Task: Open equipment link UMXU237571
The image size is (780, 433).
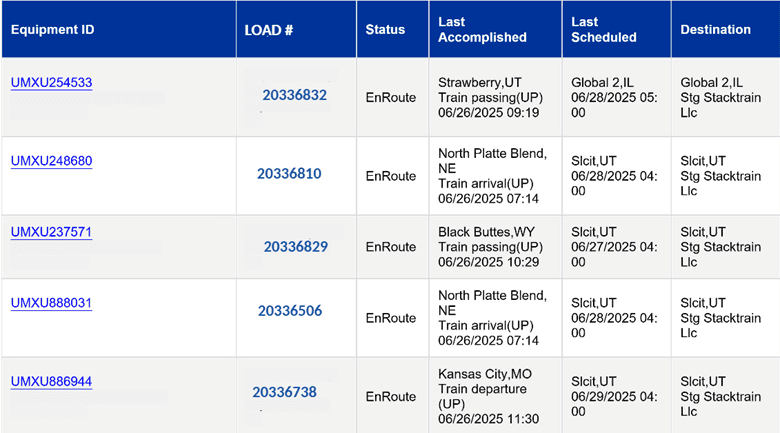Action: click(51, 232)
